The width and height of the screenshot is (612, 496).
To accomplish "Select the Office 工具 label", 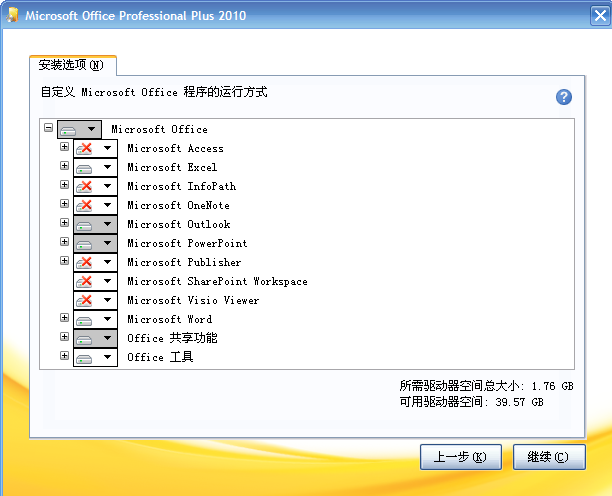I will point(160,357).
